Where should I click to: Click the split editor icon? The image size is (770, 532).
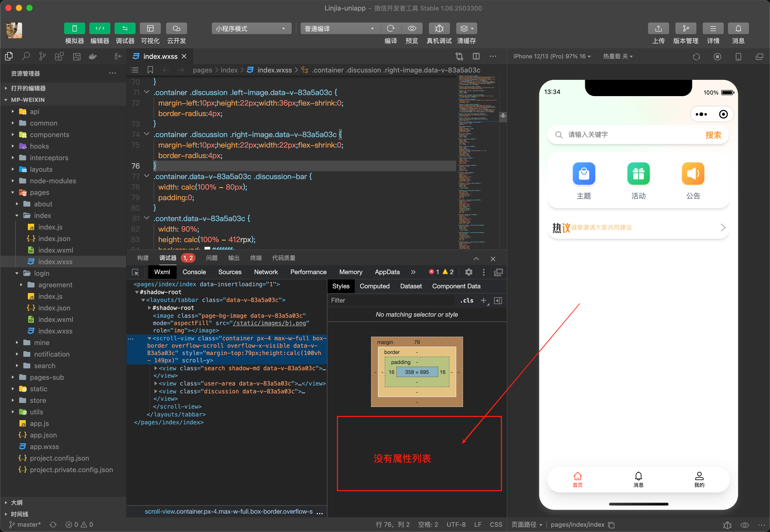click(x=476, y=56)
